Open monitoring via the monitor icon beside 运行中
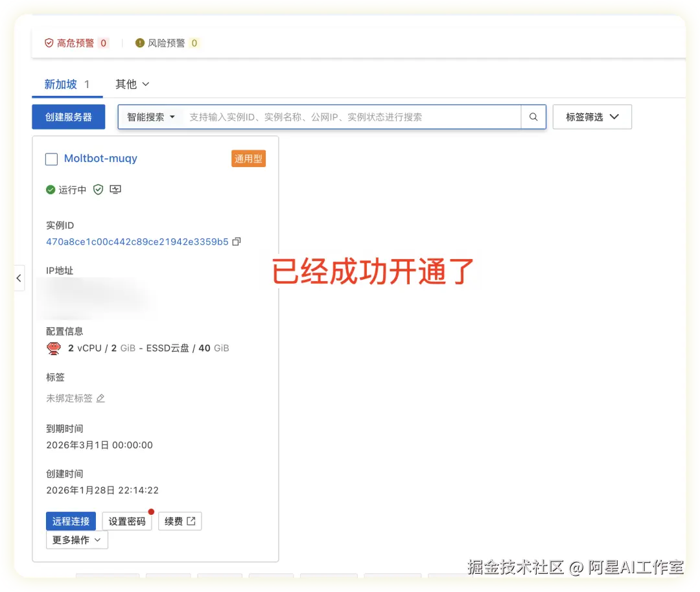This screenshot has width=700, height=592. [x=115, y=189]
